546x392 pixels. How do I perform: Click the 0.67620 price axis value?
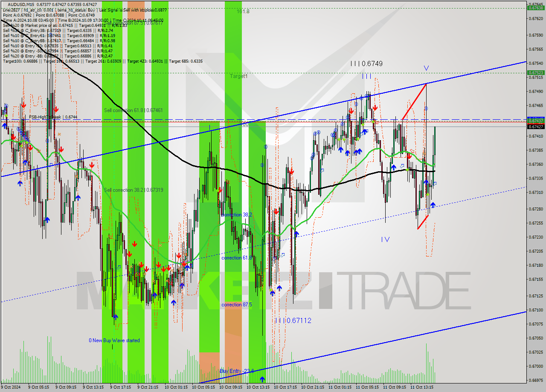[x=535, y=19]
